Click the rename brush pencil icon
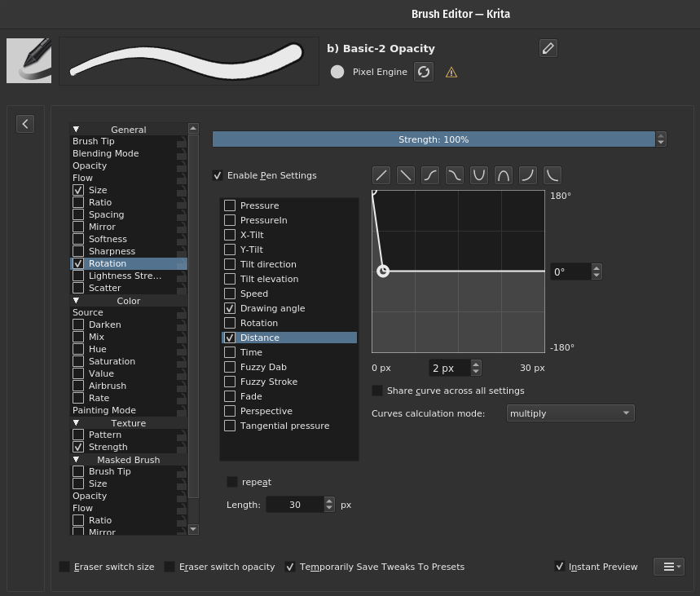Viewport: 700px width, 596px height. (548, 49)
